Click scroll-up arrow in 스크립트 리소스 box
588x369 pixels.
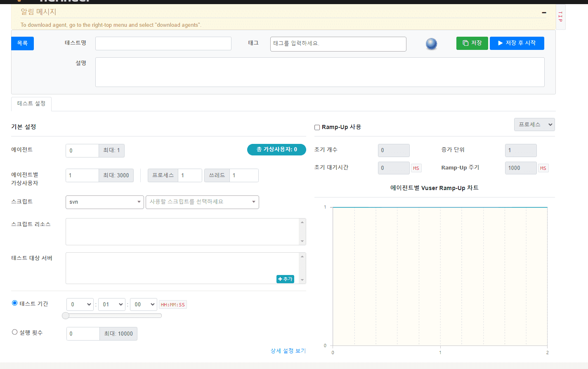pos(302,222)
